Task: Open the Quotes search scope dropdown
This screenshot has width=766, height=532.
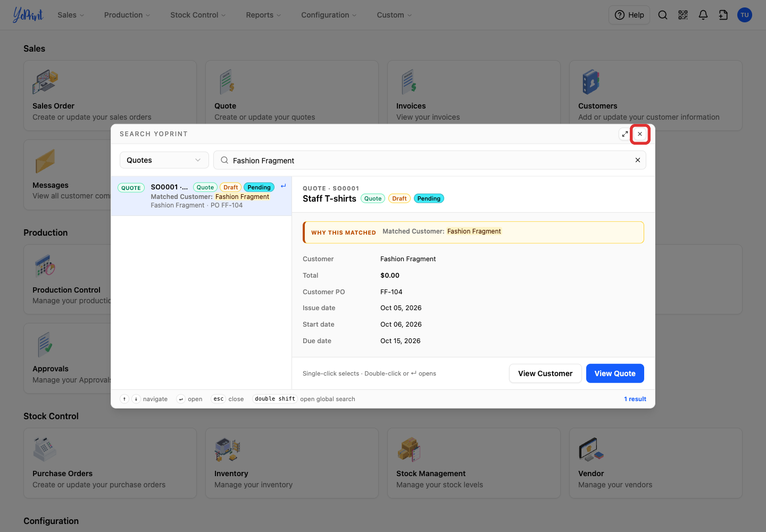Action: point(164,160)
